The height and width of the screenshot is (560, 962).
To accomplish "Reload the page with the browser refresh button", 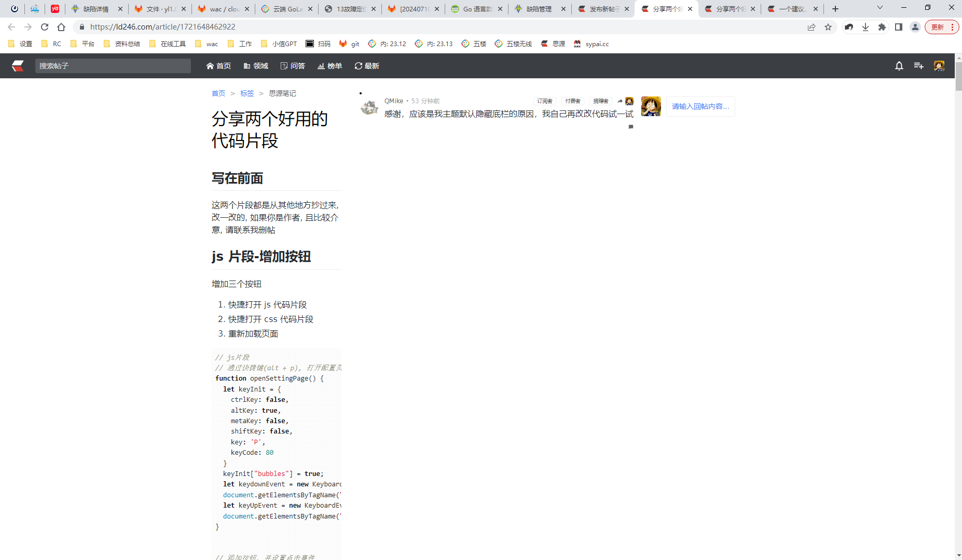I will 45,27.
